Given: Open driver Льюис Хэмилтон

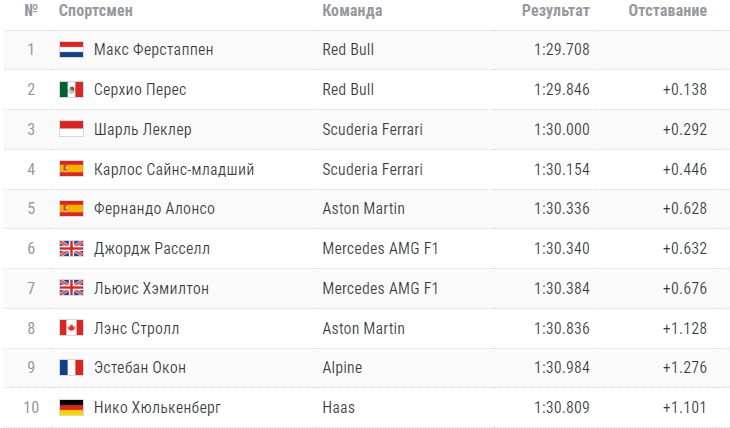Looking at the screenshot, I should [151, 288].
